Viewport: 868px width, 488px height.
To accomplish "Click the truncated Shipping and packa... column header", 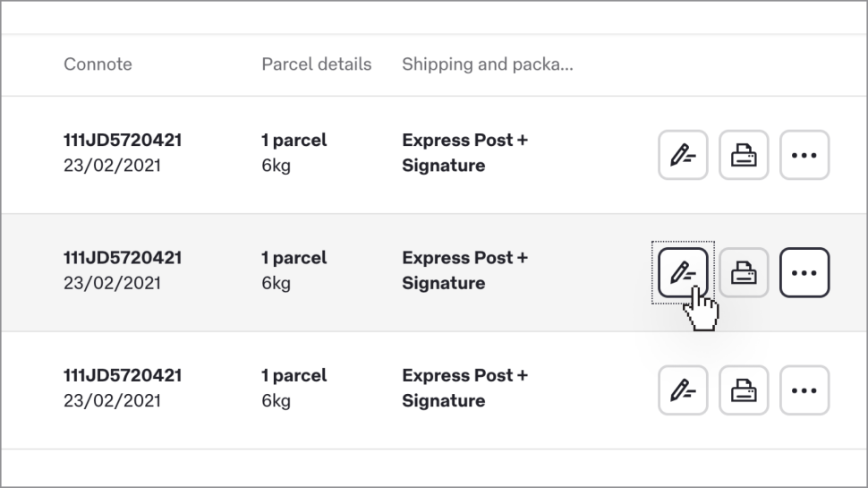I will 487,64.
